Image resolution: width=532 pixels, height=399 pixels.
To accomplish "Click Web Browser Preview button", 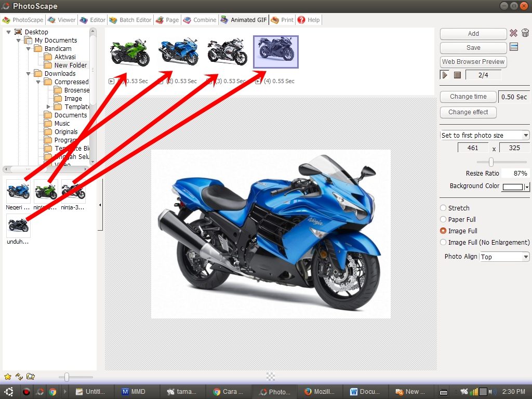I will point(473,62).
